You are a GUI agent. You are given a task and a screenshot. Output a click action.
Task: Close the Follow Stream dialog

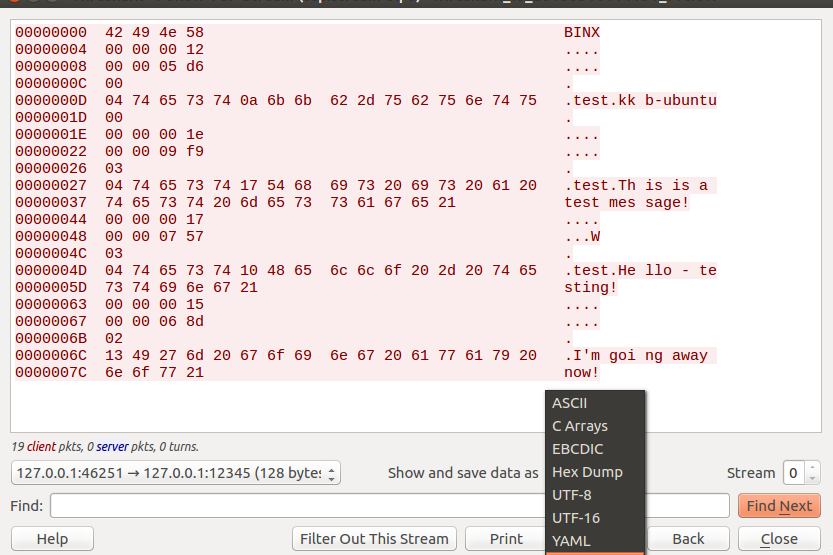tap(779, 539)
